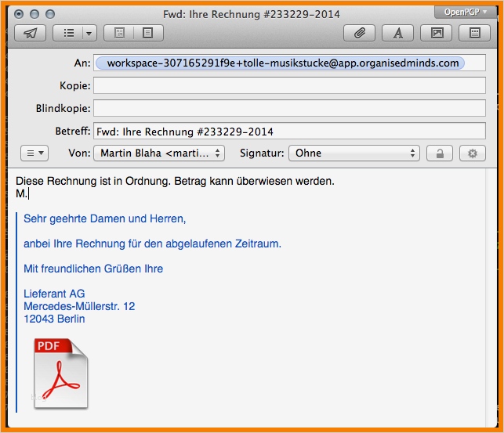Open the OpenPGP dropdown
The image size is (504, 433).
click(x=466, y=13)
